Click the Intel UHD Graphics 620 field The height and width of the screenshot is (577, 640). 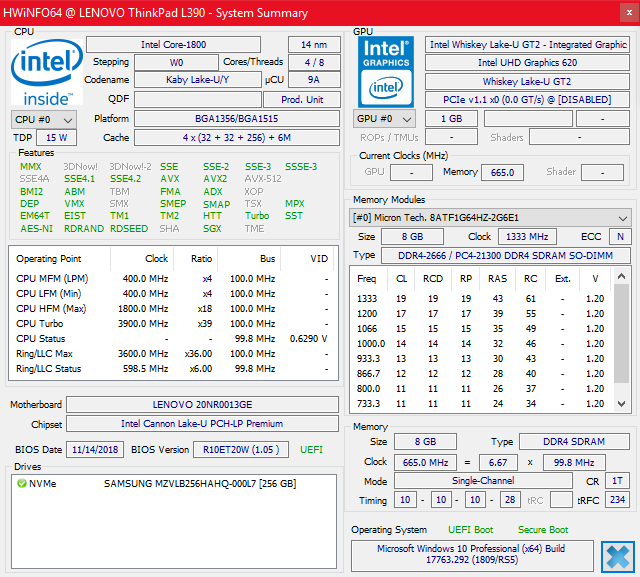point(527,62)
